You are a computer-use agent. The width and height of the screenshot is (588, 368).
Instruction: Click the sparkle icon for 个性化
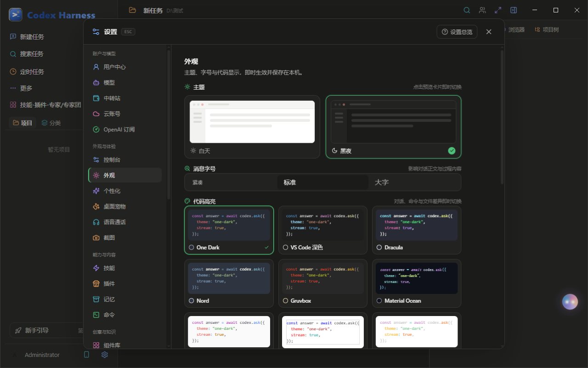point(96,191)
